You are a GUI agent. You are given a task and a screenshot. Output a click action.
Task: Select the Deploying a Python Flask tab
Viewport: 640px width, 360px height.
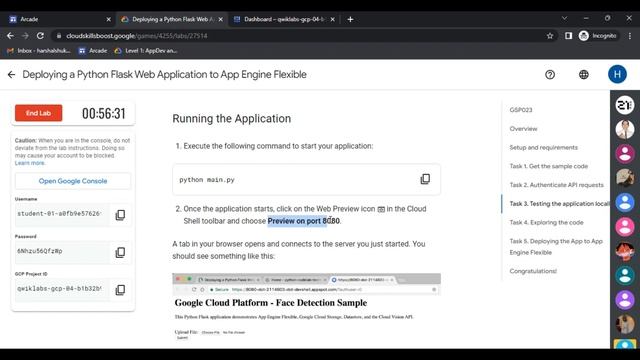171,19
